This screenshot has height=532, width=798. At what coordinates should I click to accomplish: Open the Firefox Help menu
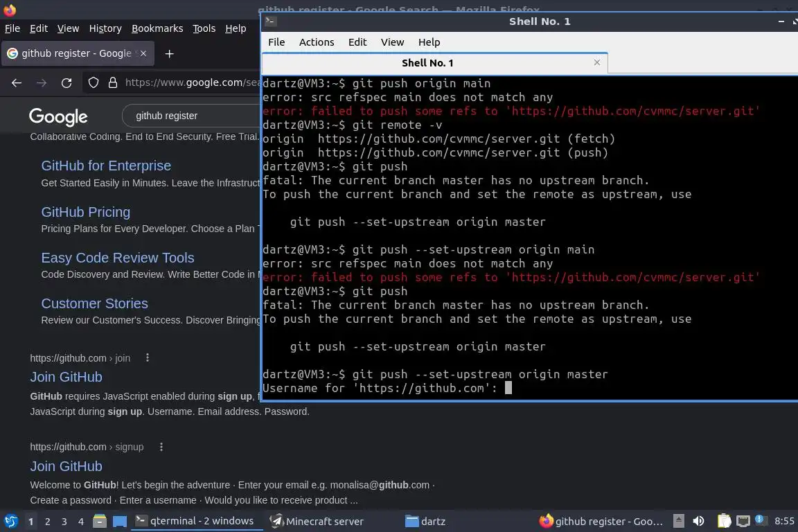pos(236,28)
